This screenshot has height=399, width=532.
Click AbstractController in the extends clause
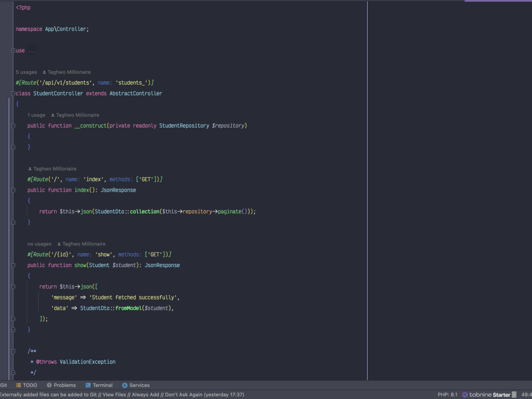pyautogui.click(x=136, y=93)
